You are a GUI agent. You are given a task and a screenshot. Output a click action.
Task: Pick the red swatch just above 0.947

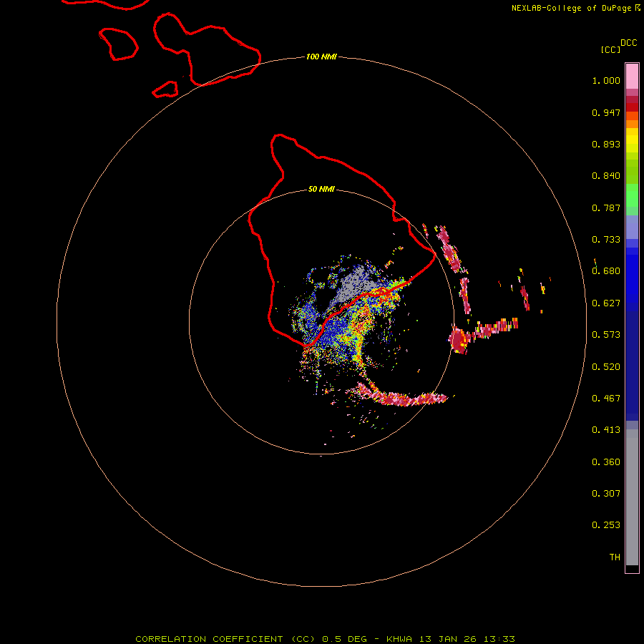[x=632, y=107]
